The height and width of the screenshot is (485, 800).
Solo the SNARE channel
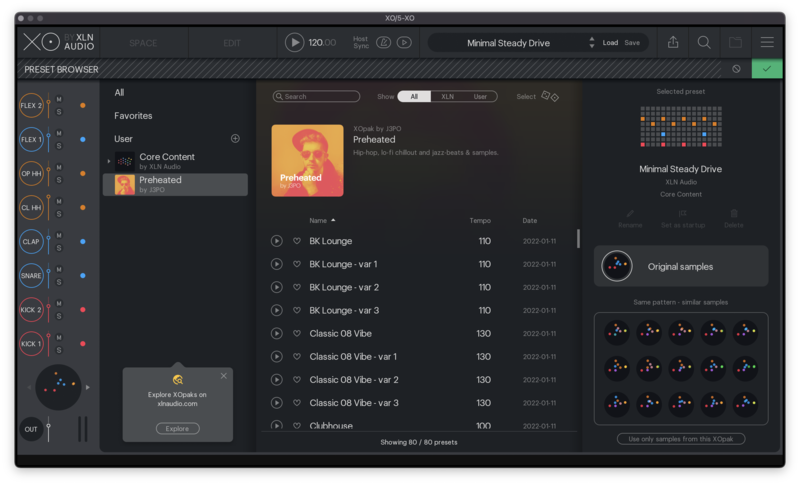tap(59, 282)
